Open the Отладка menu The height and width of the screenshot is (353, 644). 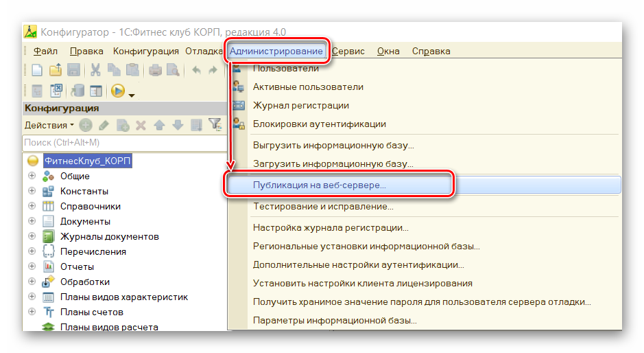click(204, 51)
